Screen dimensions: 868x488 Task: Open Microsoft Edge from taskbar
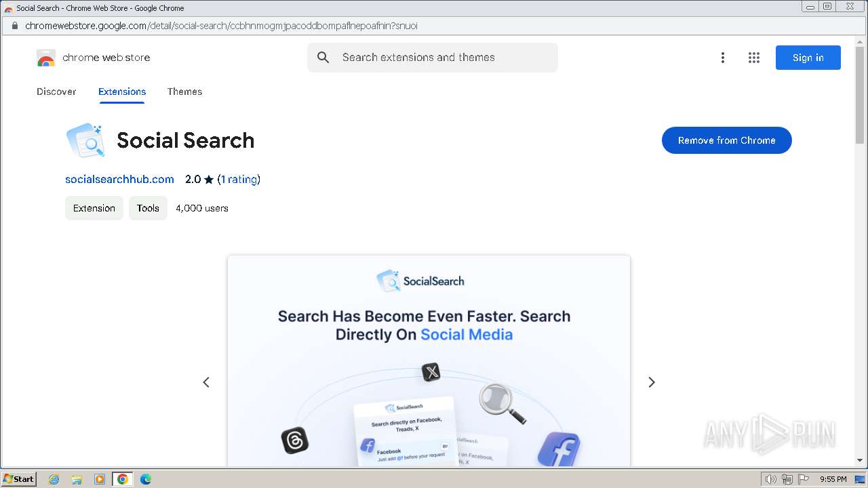tap(146, 479)
